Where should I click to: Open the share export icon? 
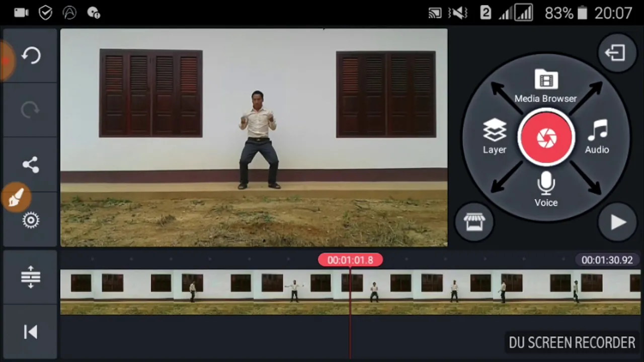31,165
